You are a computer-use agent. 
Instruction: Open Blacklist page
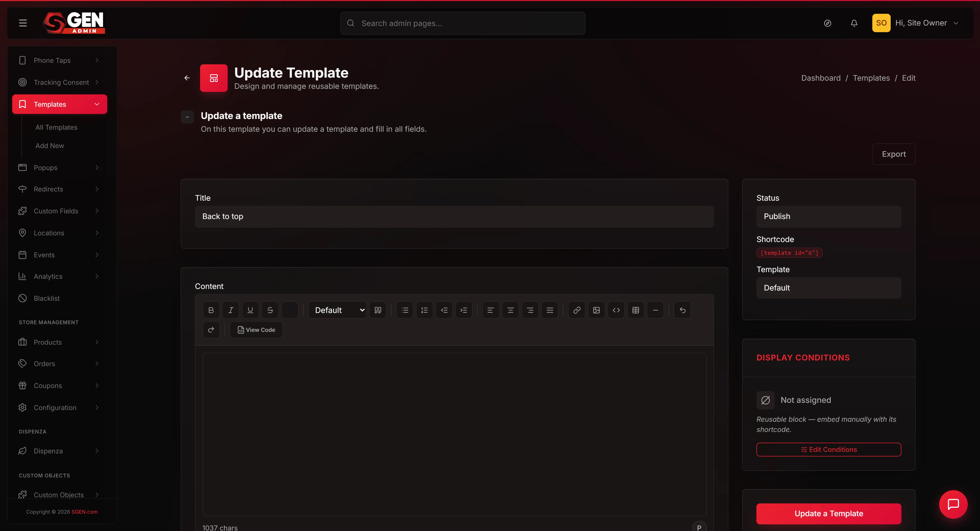(59, 298)
